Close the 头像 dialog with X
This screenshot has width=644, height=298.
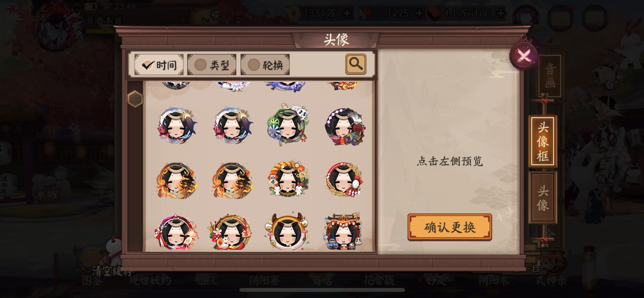[524, 55]
